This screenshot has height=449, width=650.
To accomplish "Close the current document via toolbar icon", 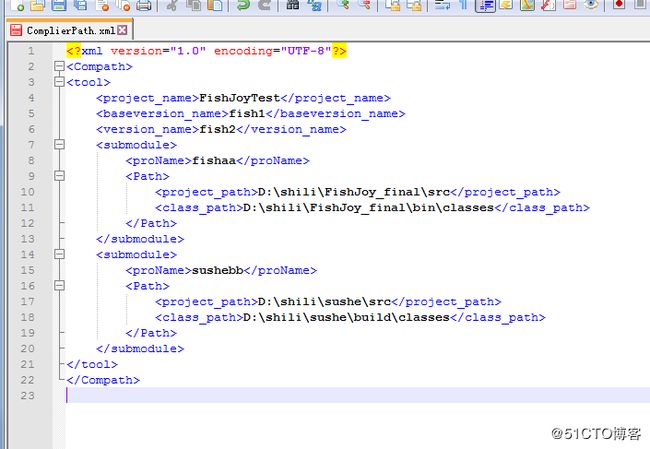I will point(102,4).
